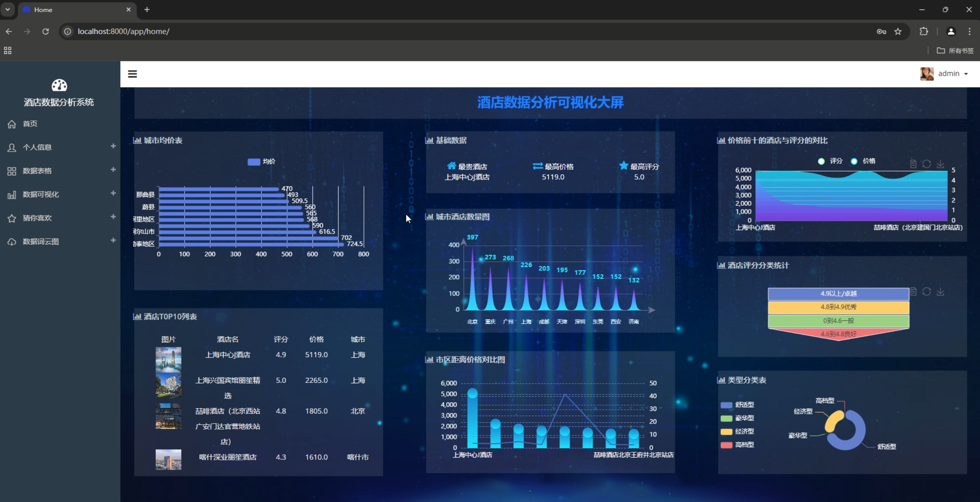Viewport: 980px width, 502px height.
Task: Download price-rating comparison chart as image
Action: point(940,164)
